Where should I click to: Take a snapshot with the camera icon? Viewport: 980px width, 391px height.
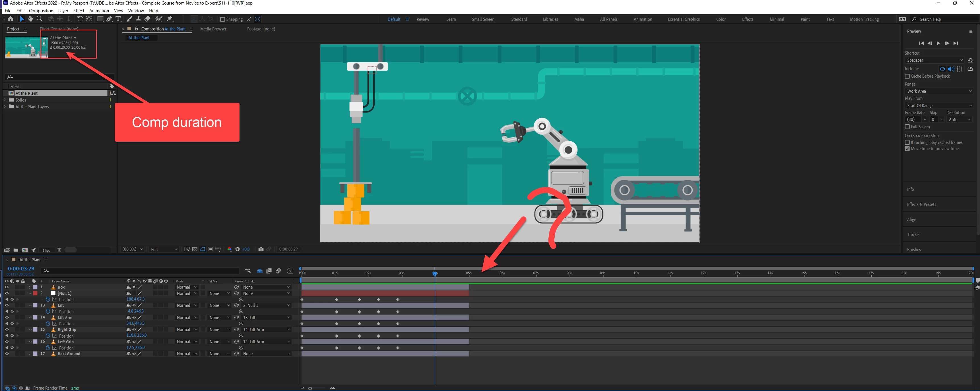click(x=261, y=249)
